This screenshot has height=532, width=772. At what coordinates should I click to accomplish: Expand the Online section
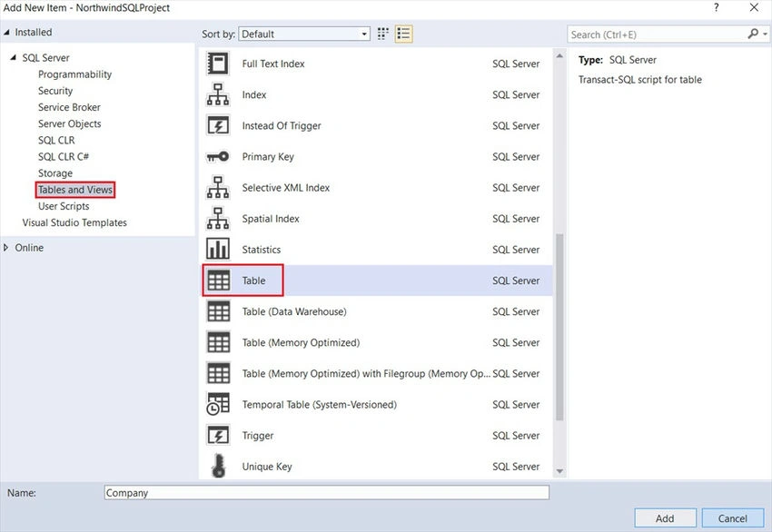[6, 248]
